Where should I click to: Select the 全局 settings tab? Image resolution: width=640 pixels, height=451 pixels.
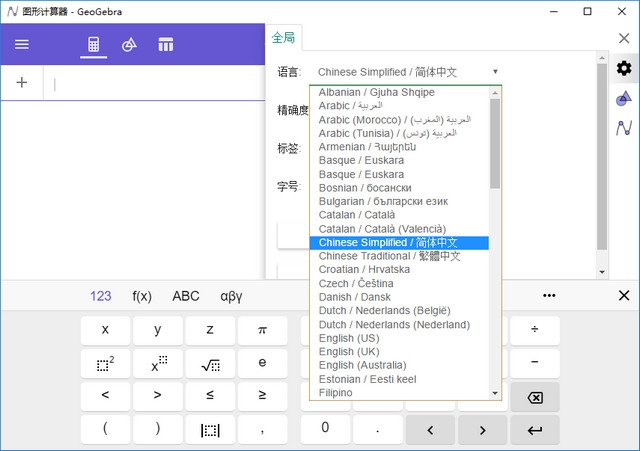(x=284, y=38)
